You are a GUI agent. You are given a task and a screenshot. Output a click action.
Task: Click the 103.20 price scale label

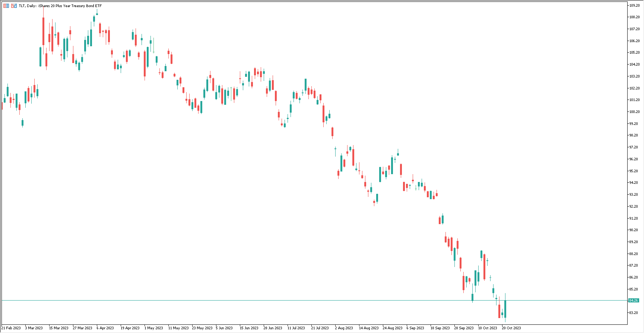point(634,76)
